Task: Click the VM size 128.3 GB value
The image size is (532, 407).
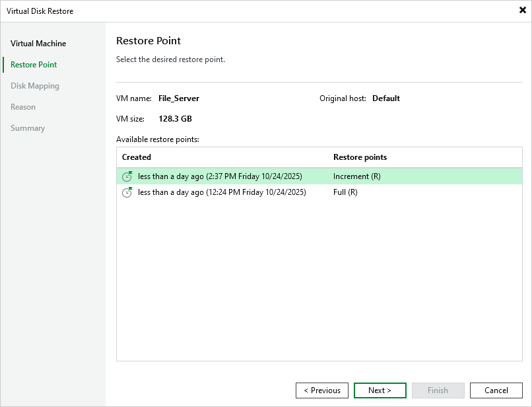Action: [174, 119]
